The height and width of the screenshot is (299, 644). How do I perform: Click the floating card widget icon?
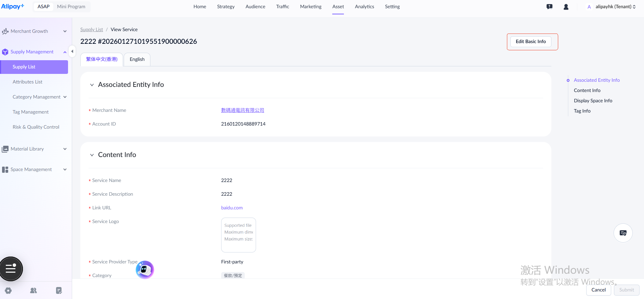pyautogui.click(x=623, y=233)
